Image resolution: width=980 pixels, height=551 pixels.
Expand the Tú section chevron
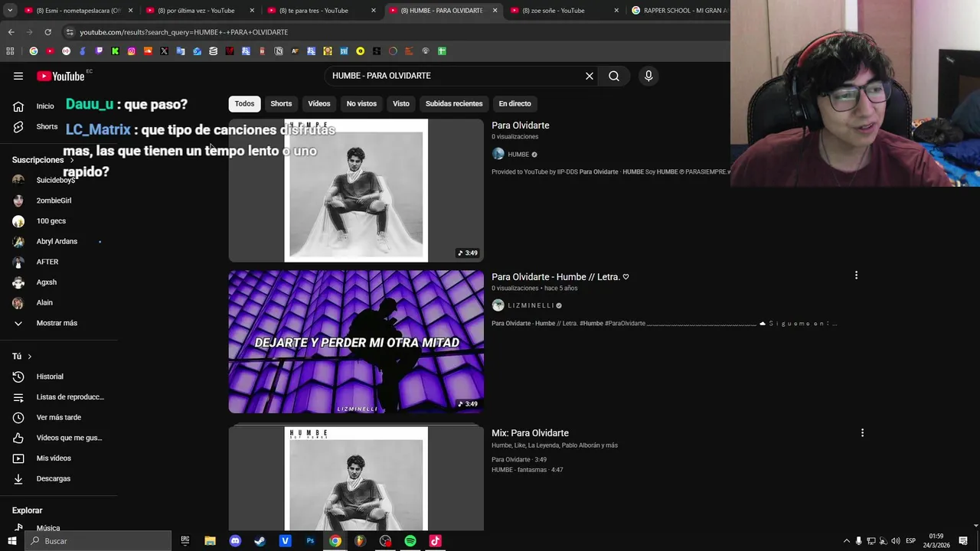pos(30,357)
